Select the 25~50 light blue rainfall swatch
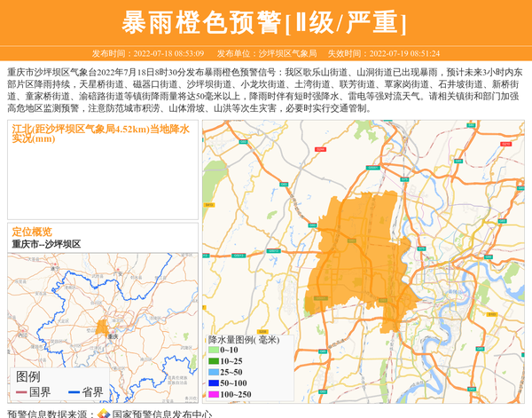Screen dimensions: 532x418 tap(213, 372)
